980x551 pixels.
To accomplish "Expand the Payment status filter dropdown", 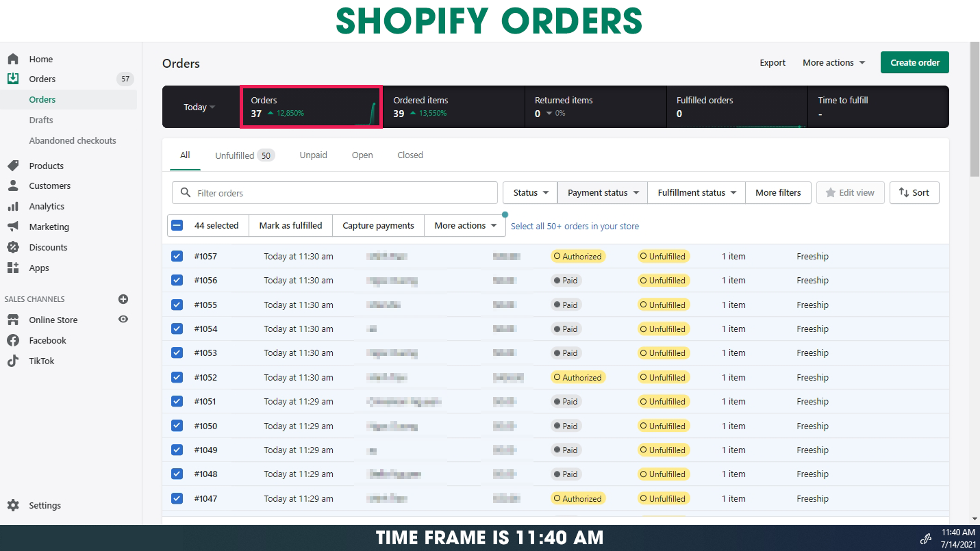I will pos(603,193).
